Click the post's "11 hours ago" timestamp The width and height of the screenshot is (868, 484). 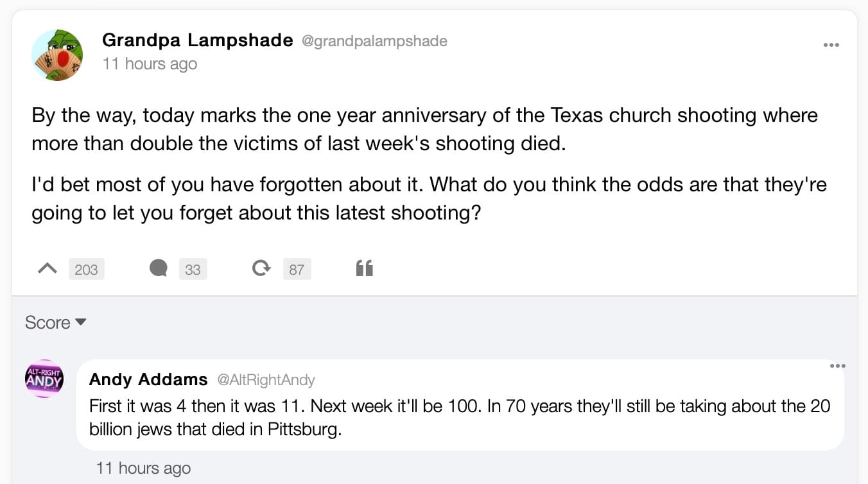pyautogui.click(x=150, y=64)
